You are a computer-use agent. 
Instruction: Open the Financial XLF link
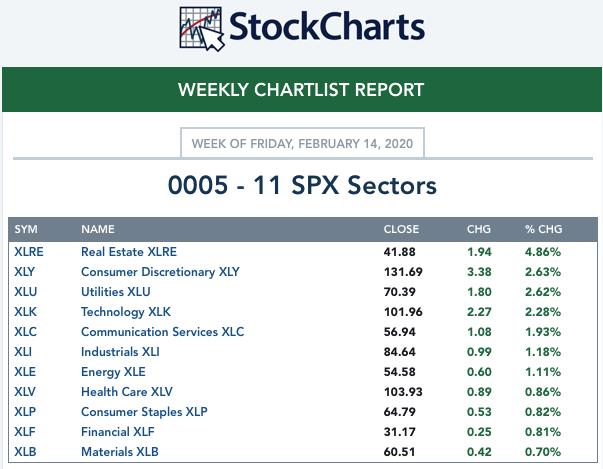click(x=118, y=432)
